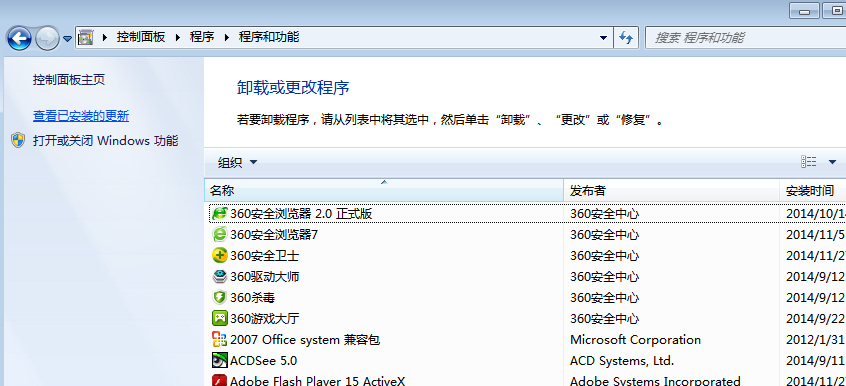Image resolution: width=846 pixels, height=386 pixels.
Task: Expand the arrow after 程序 breadcrumb
Action: tap(227, 37)
